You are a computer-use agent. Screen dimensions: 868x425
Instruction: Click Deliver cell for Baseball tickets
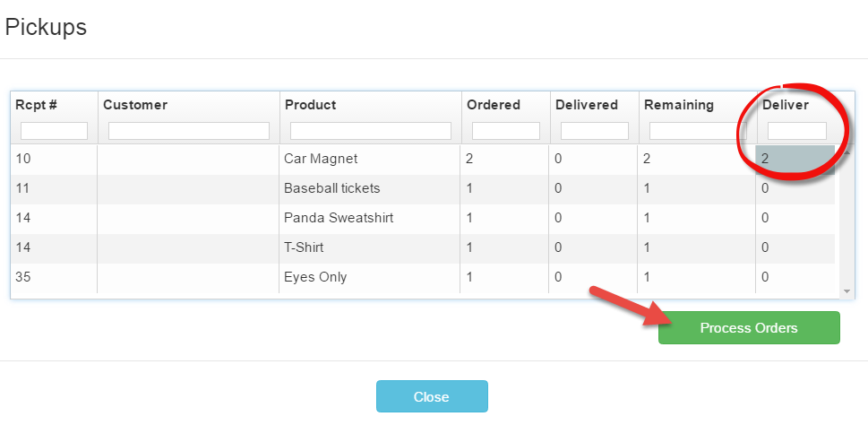(795, 188)
